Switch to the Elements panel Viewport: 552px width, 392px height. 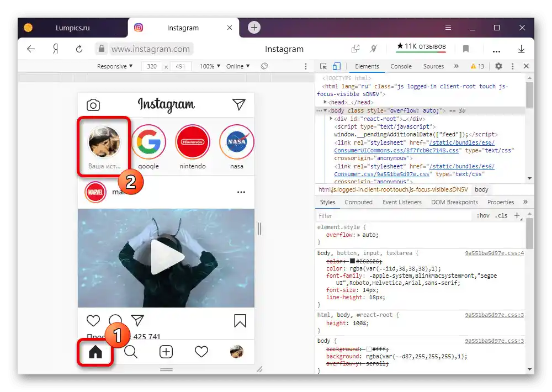(367, 66)
